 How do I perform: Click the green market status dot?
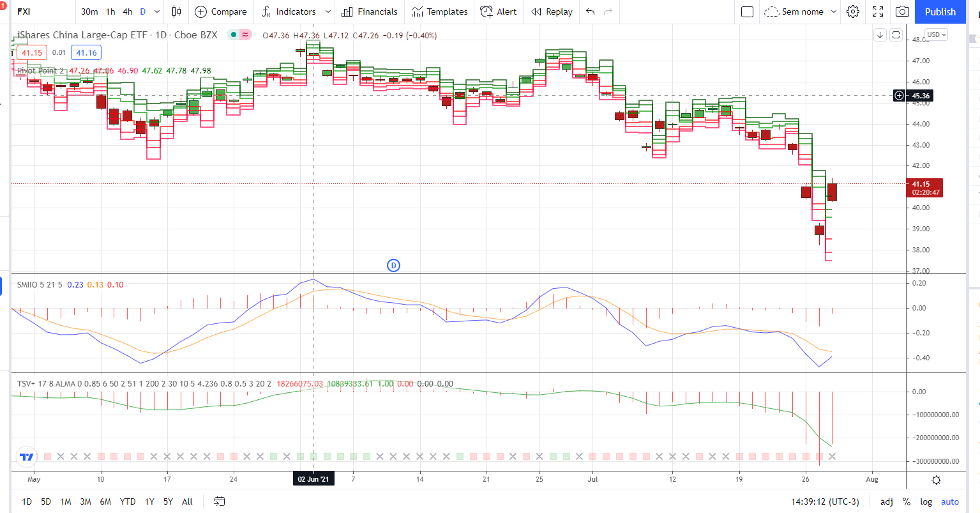[234, 35]
